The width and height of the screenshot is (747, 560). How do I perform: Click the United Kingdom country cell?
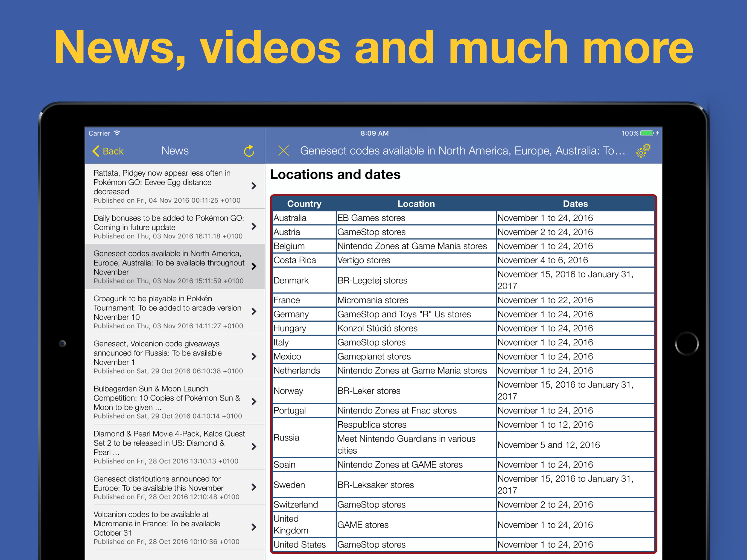[x=304, y=524]
